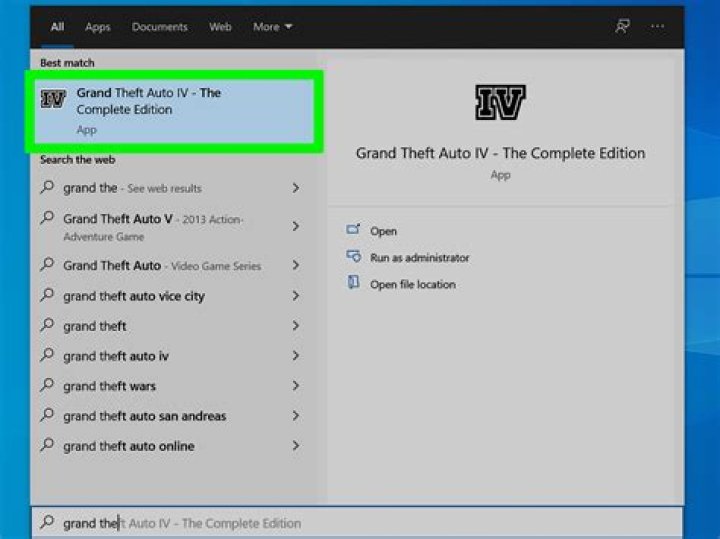Image resolution: width=720 pixels, height=539 pixels.
Task: Click the feedback icon in top bar
Action: [x=622, y=27]
